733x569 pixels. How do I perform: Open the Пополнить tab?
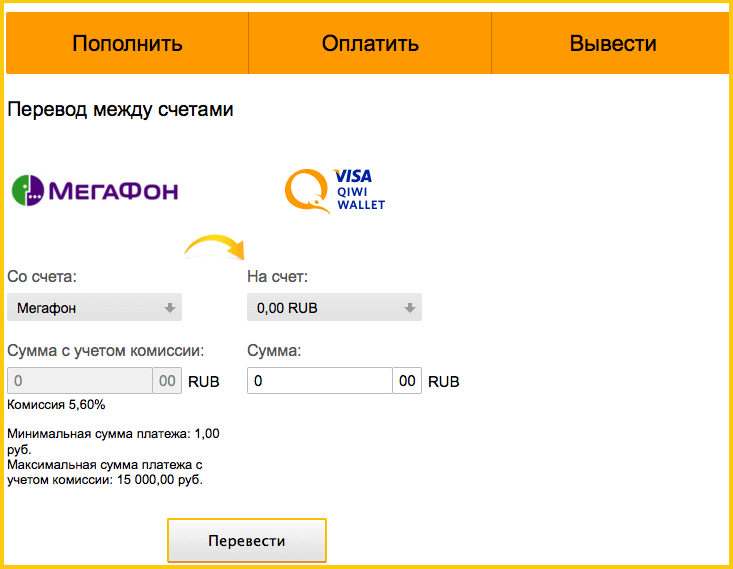(127, 43)
